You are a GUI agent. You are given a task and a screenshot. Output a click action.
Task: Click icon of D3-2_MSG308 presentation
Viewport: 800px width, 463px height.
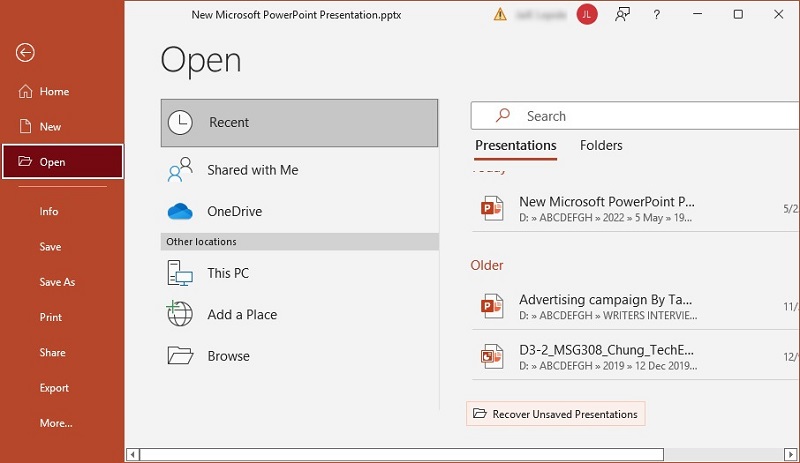pyautogui.click(x=492, y=356)
